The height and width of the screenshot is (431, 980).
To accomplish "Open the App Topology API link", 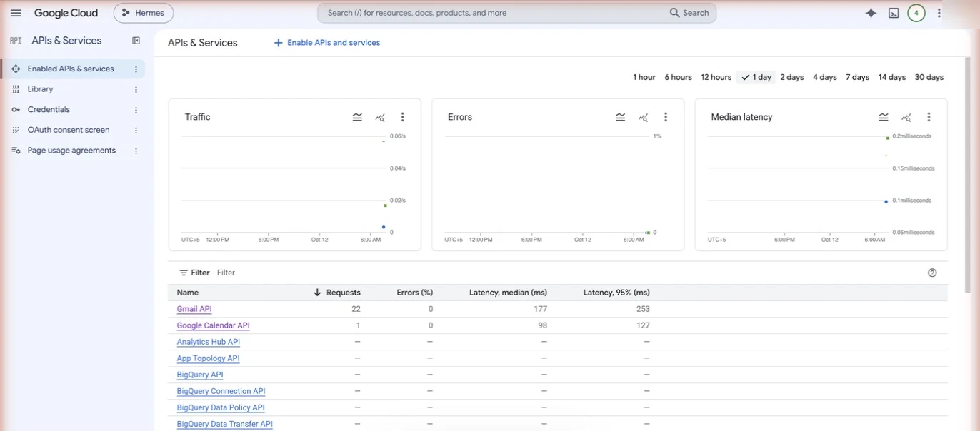I will (208, 358).
